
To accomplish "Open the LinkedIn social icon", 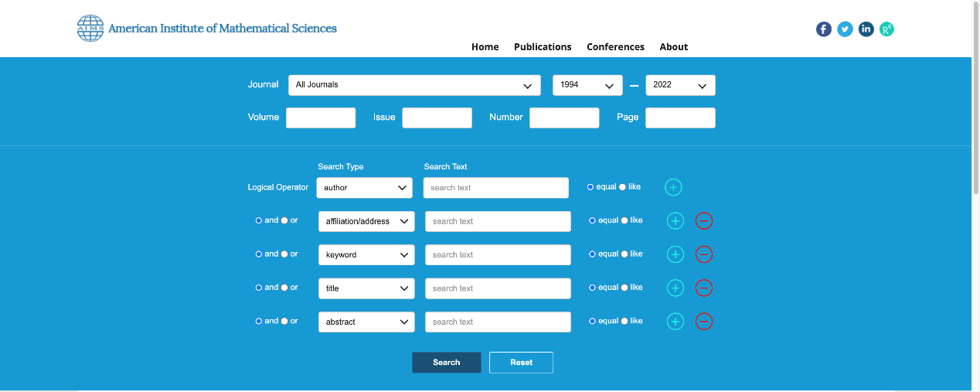I will point(866,29).
